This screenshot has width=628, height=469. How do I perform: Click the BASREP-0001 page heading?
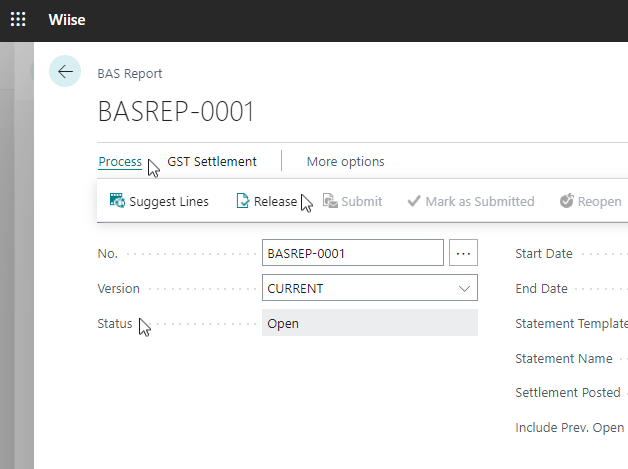tap(176, 111)
